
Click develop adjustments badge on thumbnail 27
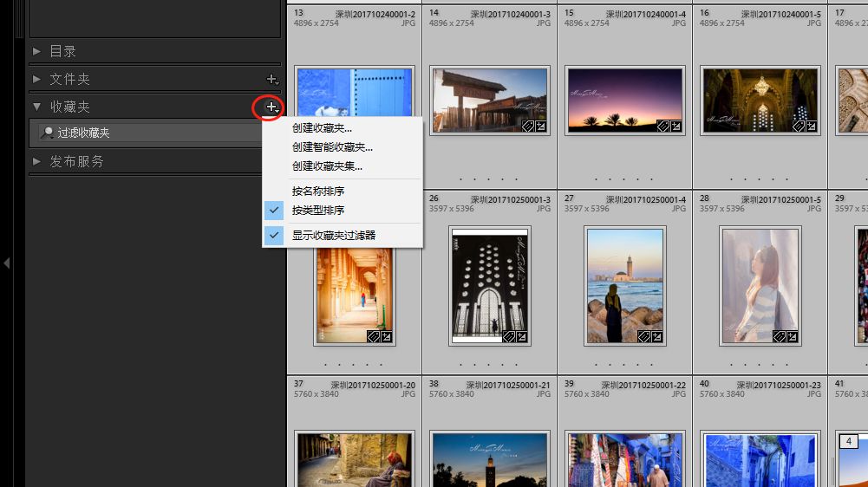pos(656,336)
